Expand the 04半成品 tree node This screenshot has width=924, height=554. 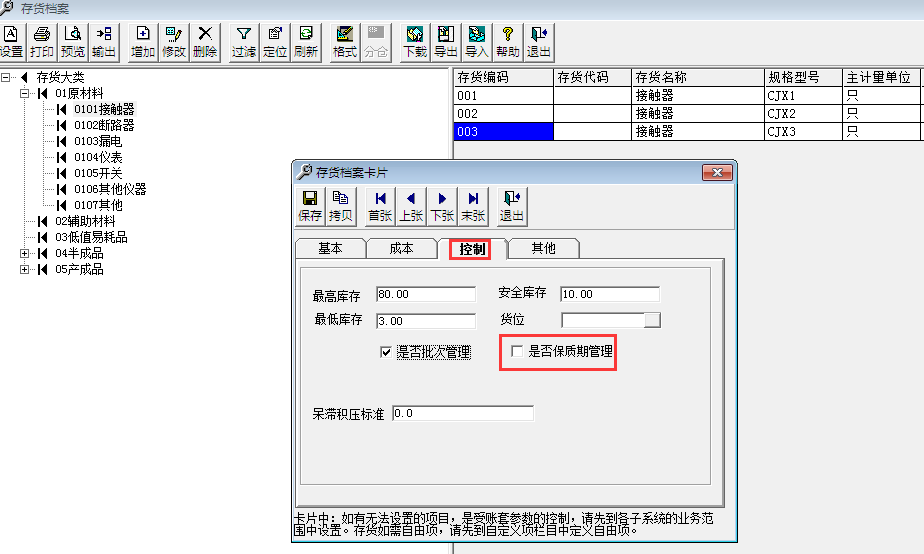pos(24,253)
